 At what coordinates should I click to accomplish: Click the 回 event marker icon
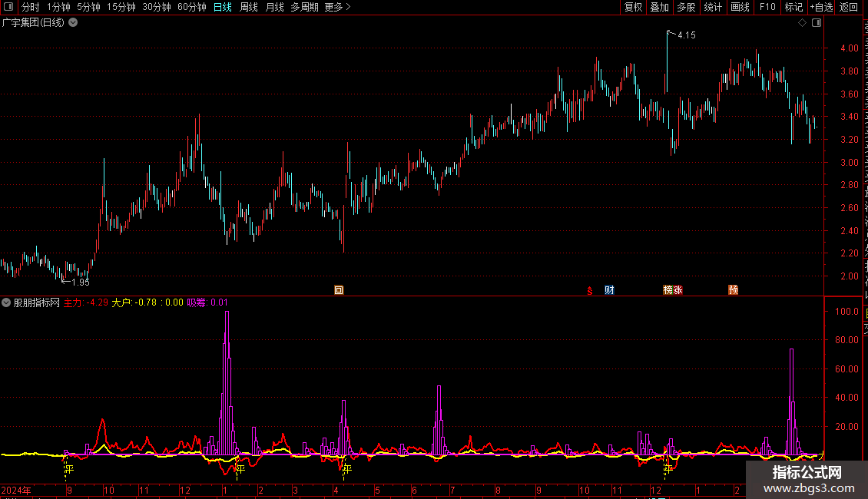(339, 290)
